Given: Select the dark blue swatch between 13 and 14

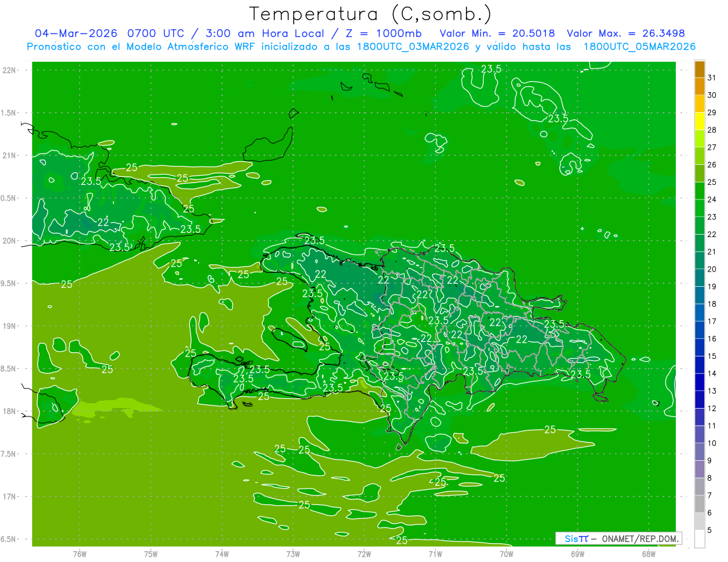Looking at the screenshot, I should click(x=699, y=382).
